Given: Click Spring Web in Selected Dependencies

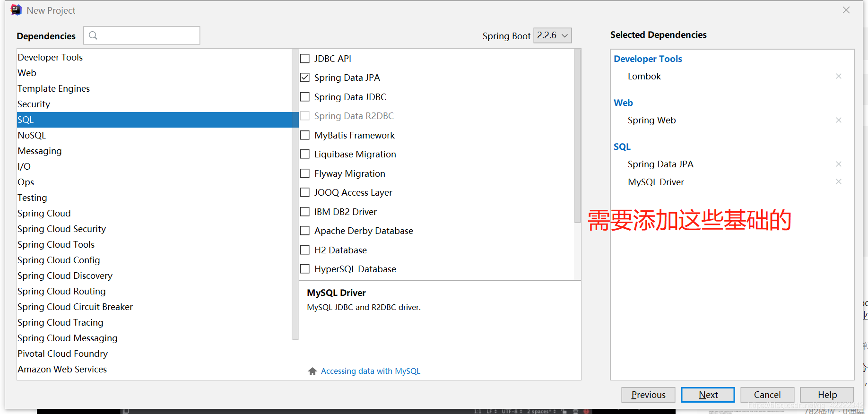Looking at the screenshot, I should (651, 120).
